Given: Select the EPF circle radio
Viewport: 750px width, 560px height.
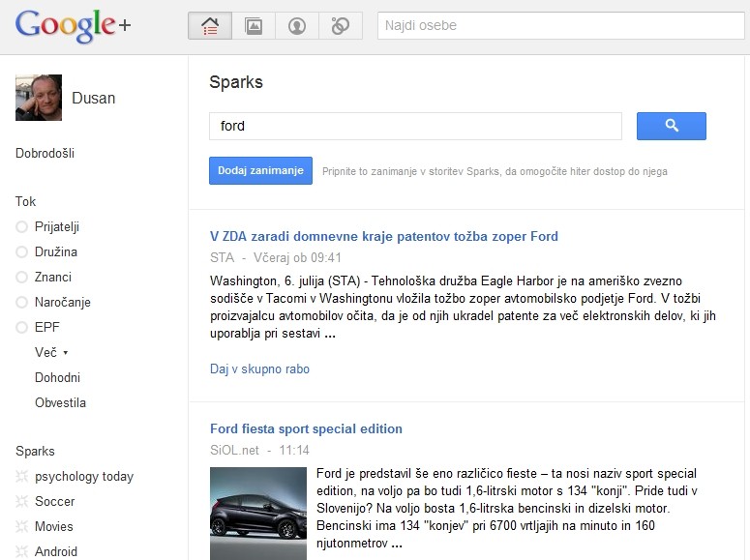Looking at the screenshot, I should [x=21, y=327].
